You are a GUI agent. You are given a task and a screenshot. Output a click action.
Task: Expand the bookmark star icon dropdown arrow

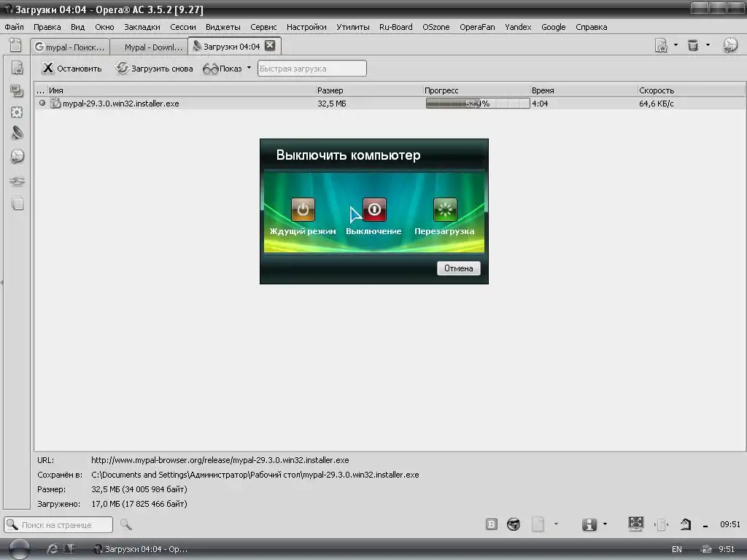coord(676,44)
